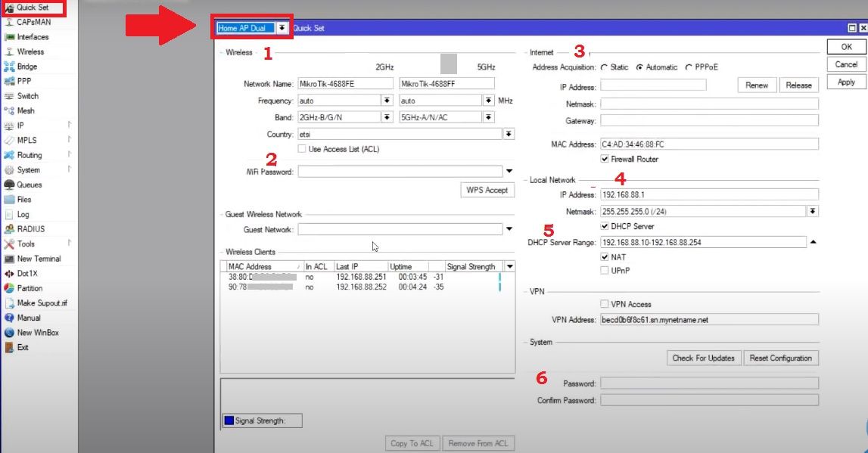Click the Make Supout.rif icon

(x=9, y=303)
